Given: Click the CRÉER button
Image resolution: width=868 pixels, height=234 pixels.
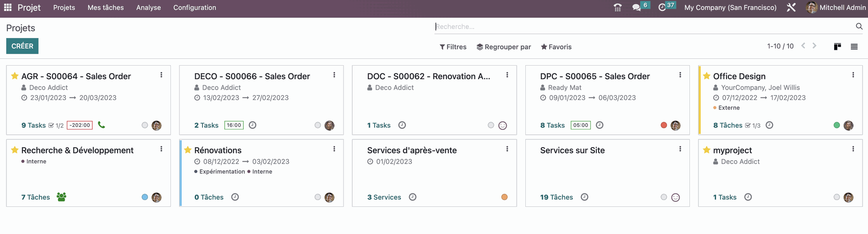Looking at the screenshot, I should pyautogui.click(x=22, y=46).
